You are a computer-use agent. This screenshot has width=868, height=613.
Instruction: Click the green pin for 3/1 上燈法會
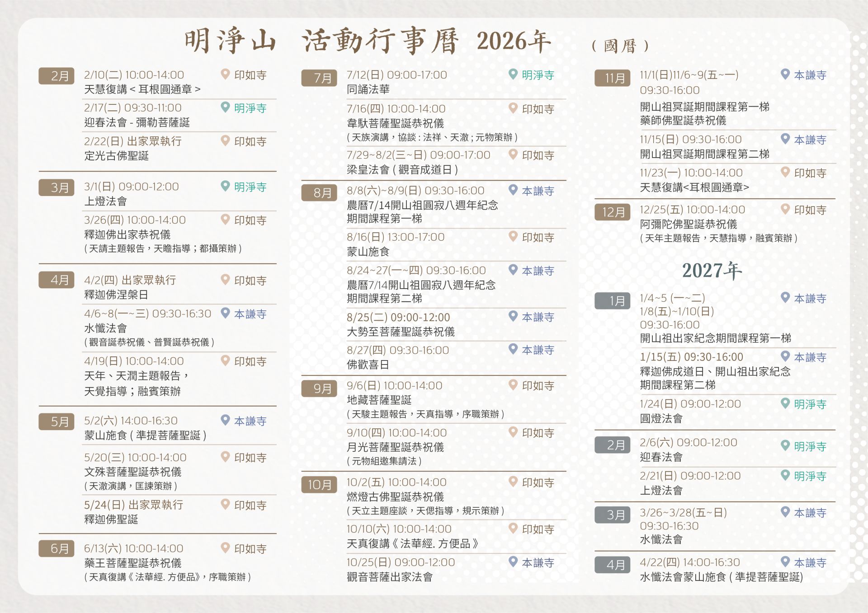(x=225, y=186)
